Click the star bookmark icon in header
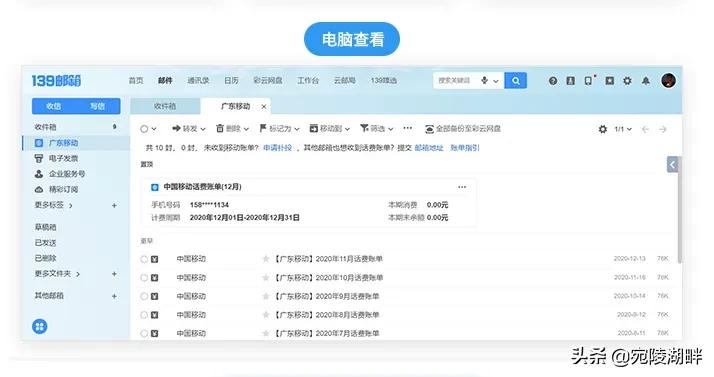 point(610,81)
